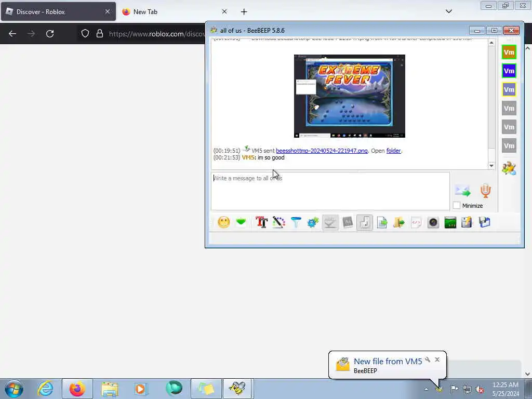The image size is (532, 399).
Task: Close the New Tab tab
Action: click(224, 11)
